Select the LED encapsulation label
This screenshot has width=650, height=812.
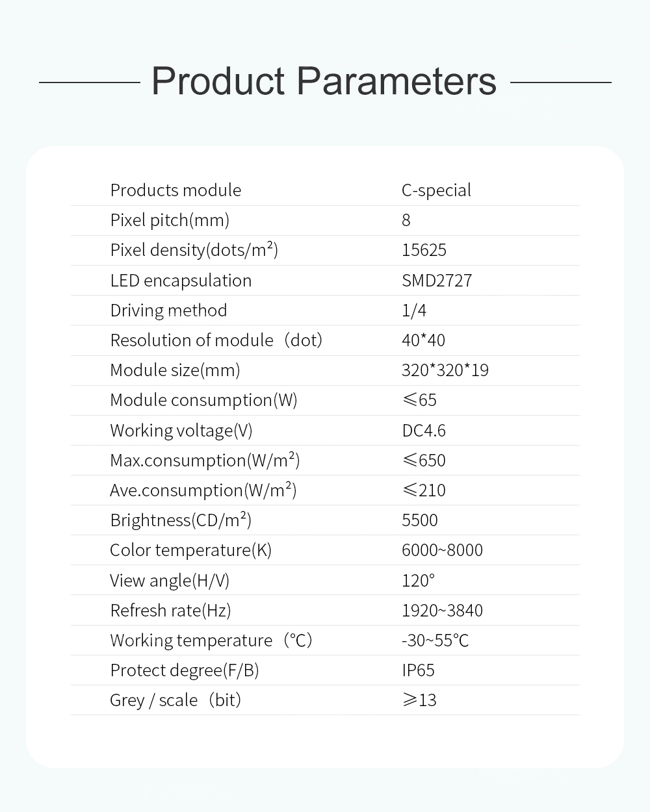pyautogui.click(x=181, y=281)
